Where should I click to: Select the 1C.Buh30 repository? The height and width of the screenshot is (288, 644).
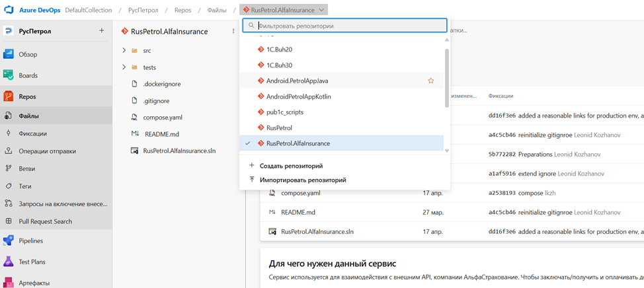pyautogui.click(x=341, y=65)
